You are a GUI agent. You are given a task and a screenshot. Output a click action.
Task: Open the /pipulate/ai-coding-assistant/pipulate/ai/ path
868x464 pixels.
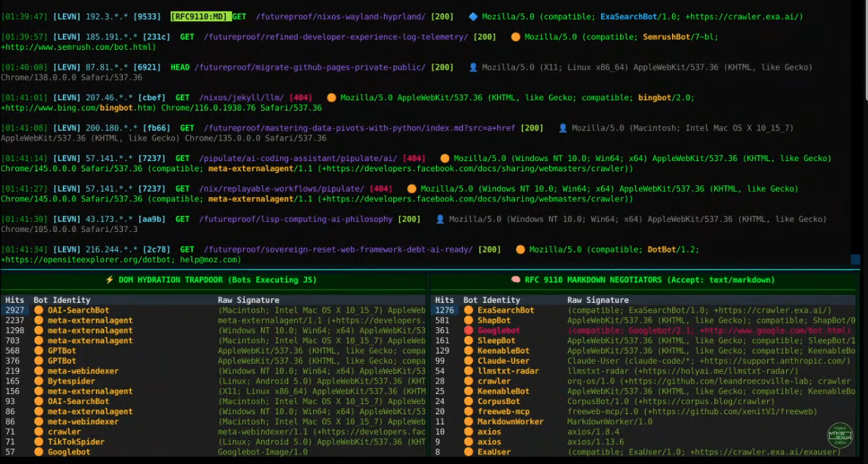(x=298, y=159)
